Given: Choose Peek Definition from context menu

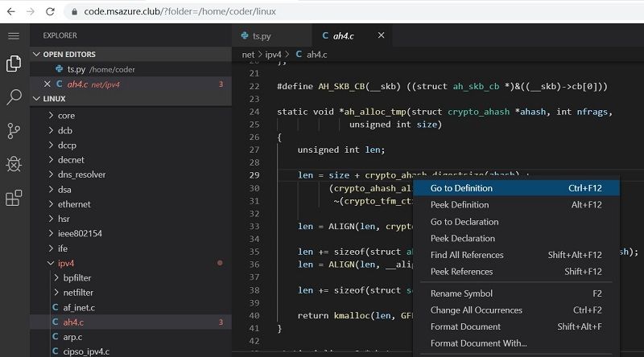Looking at the screenshot, I should 516,205.
